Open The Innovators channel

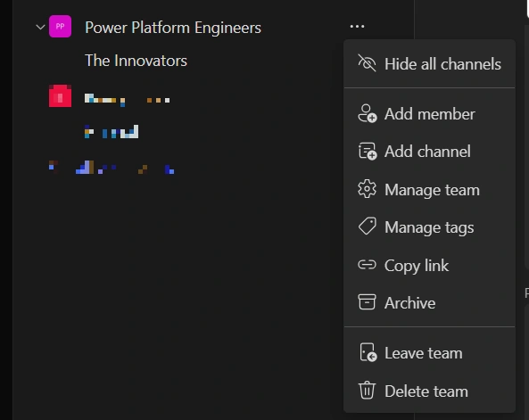(x=136, y=61)
